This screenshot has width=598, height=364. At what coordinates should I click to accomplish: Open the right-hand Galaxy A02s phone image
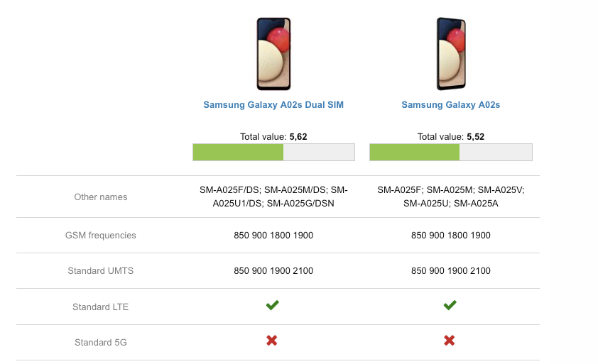[x=451, y=54]
